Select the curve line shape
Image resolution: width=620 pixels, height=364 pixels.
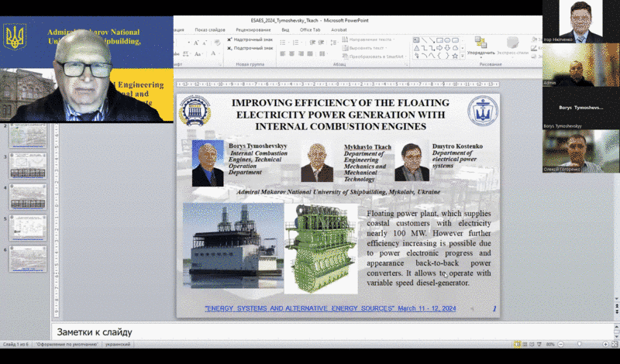coord(432,55)
